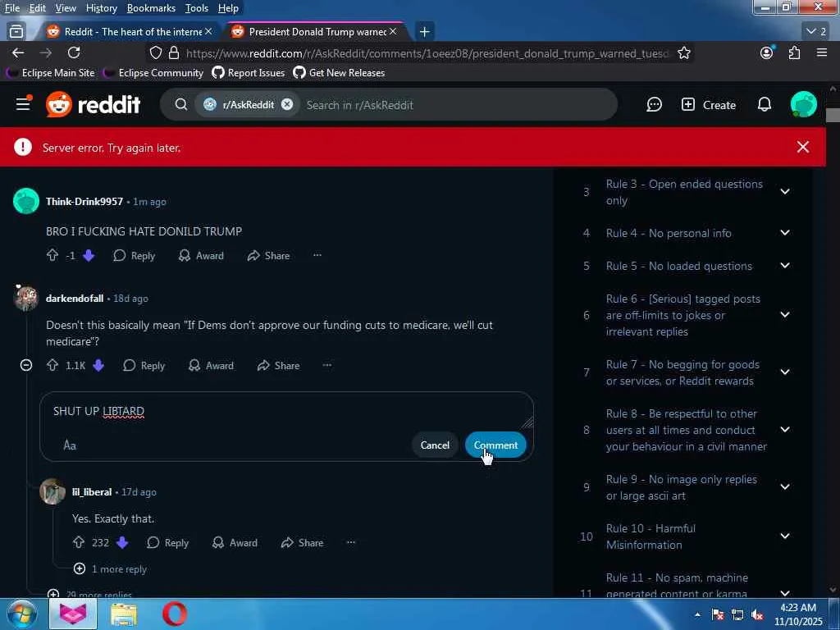Cancel the reply draft
Image resolution: width=840 pixels, height=630 pixels.
pos(435,445)
